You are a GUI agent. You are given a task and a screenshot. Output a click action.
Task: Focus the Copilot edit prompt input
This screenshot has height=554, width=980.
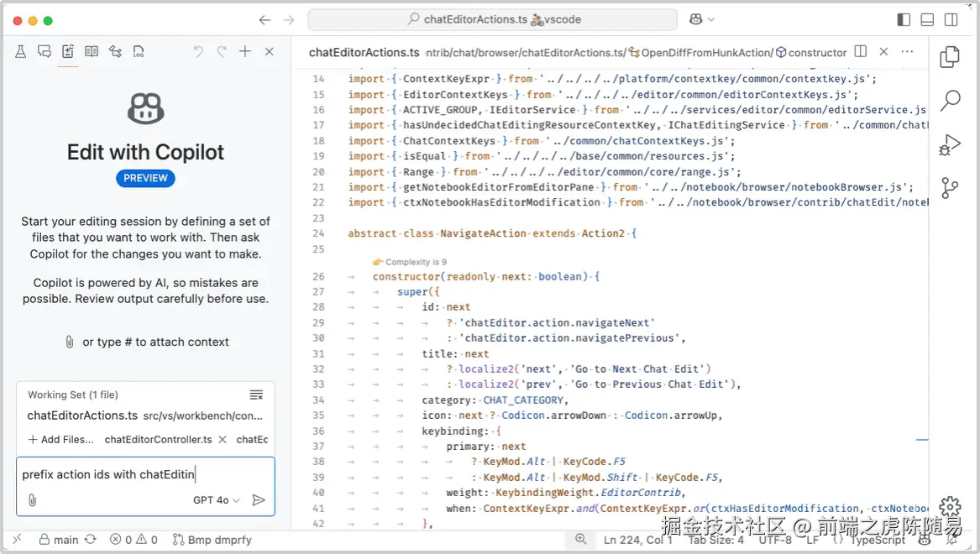pyautogui.click(x=145, y=475)
